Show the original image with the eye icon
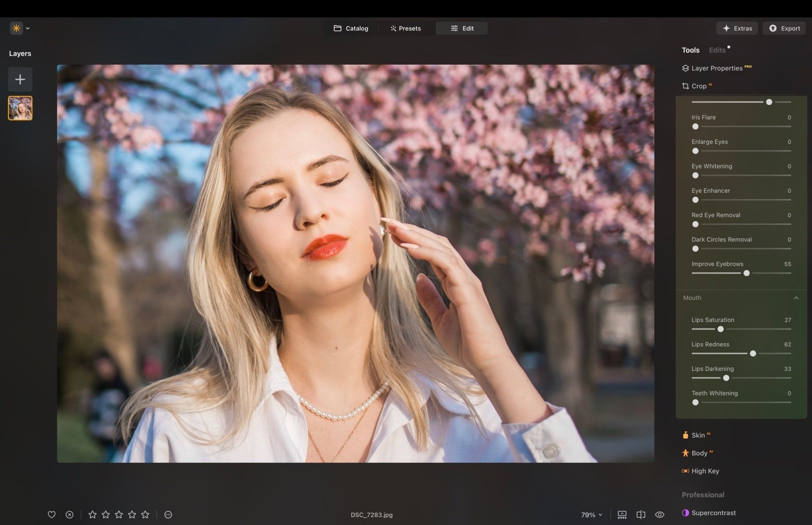 [x=659, y=514]
